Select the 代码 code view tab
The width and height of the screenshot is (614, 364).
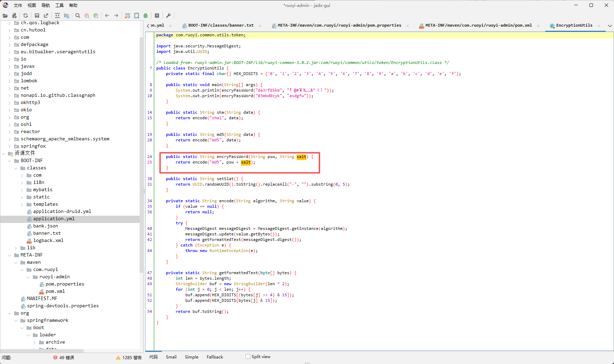click(153, 357)
